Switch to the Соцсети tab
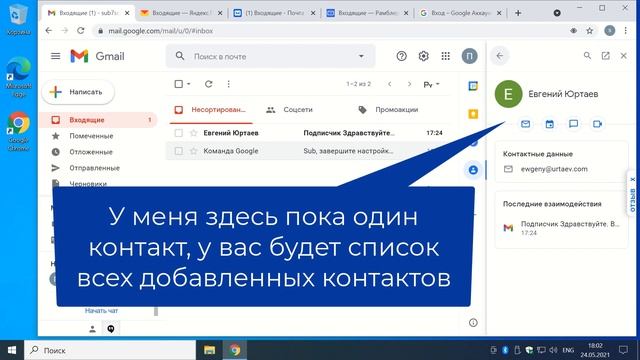640x360 pixels. pyautogui.click(x=289, y=110)
